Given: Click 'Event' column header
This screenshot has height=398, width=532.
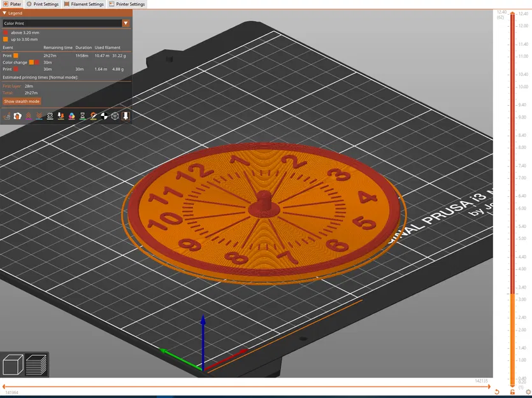Looking at the screenshot, I should (x=8, y=48).
